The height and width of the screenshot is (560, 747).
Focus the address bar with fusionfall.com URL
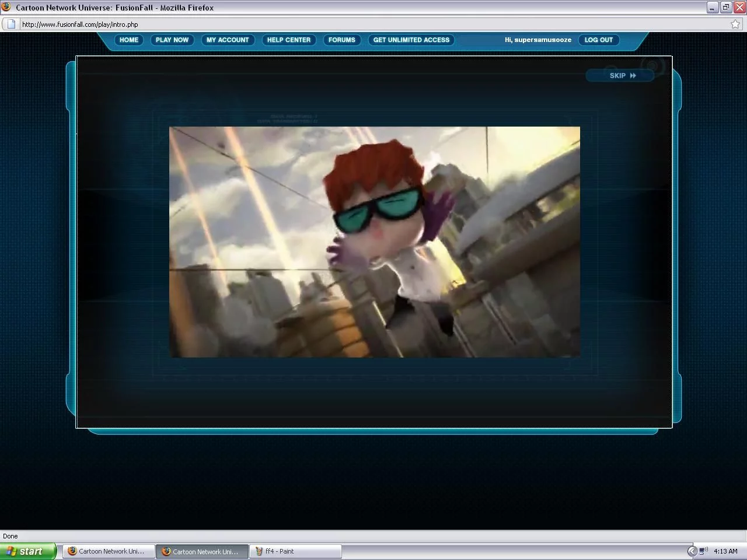point(373,24)
